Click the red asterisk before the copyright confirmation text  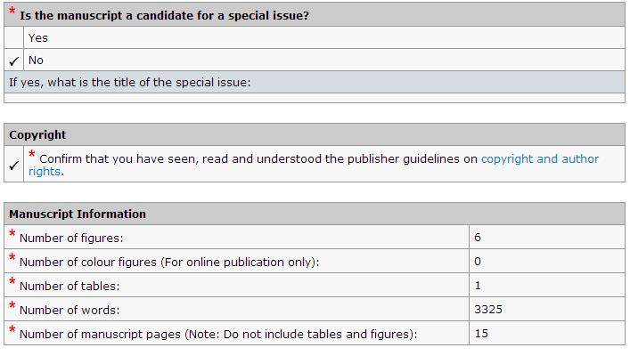pos(32,155)
